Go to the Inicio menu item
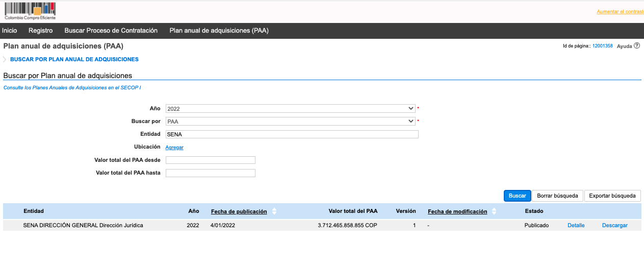This screenshot has height=266, width=644. [x=10, y=31]
